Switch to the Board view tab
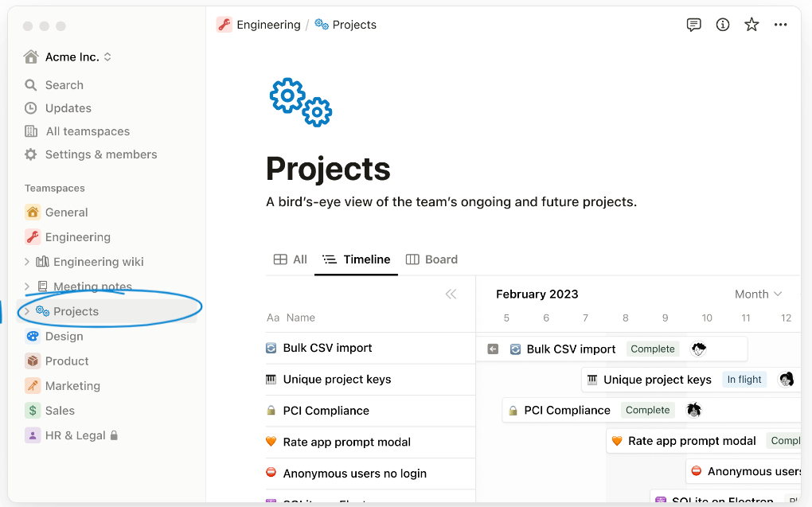This screenshot has height=507, width=812. point(432,259)
